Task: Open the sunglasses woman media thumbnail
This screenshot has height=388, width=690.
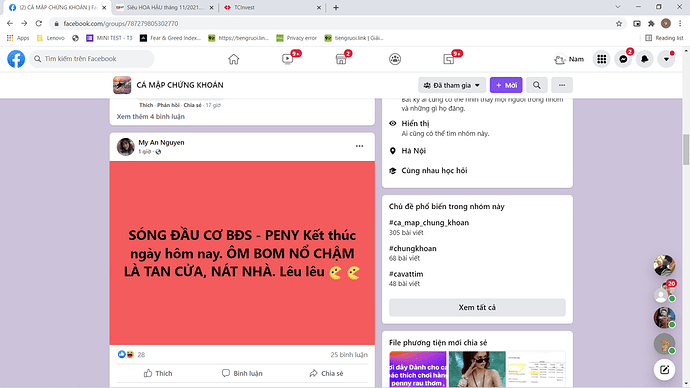Action: 477,369
